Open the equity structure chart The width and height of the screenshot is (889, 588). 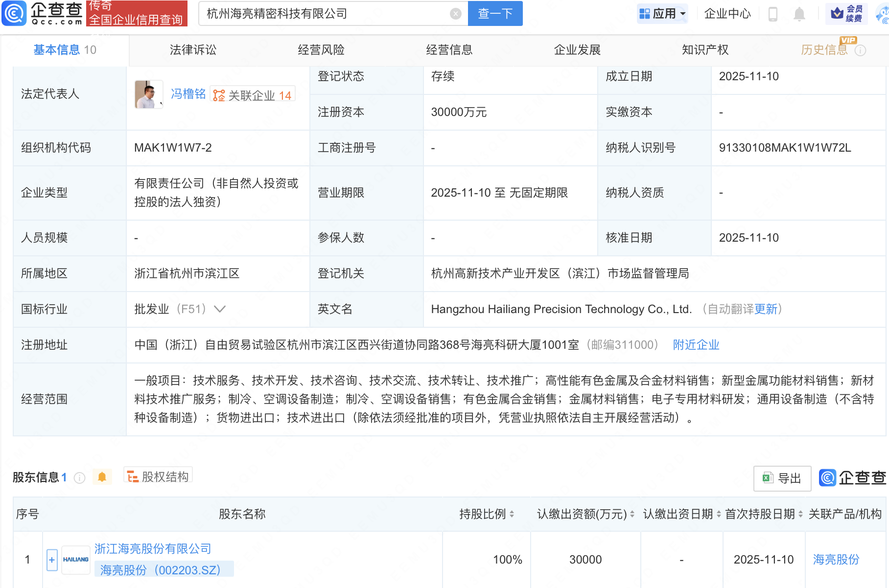(158, 476)
